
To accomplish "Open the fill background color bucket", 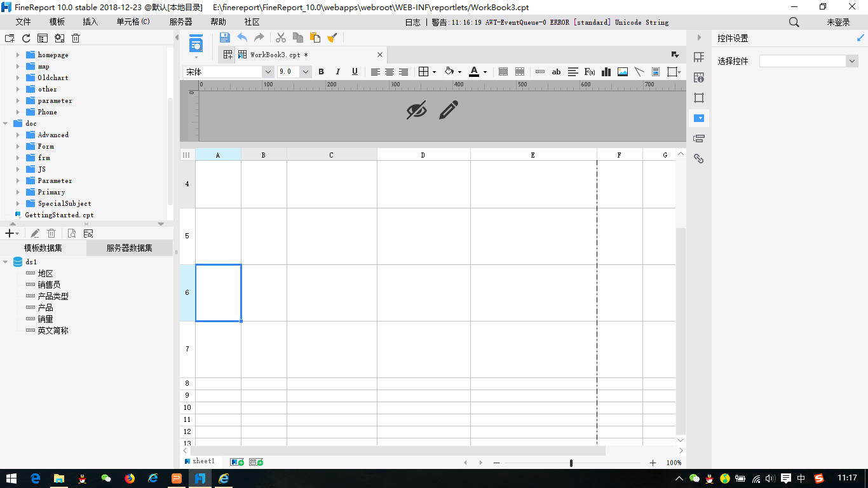I will 449,72.
